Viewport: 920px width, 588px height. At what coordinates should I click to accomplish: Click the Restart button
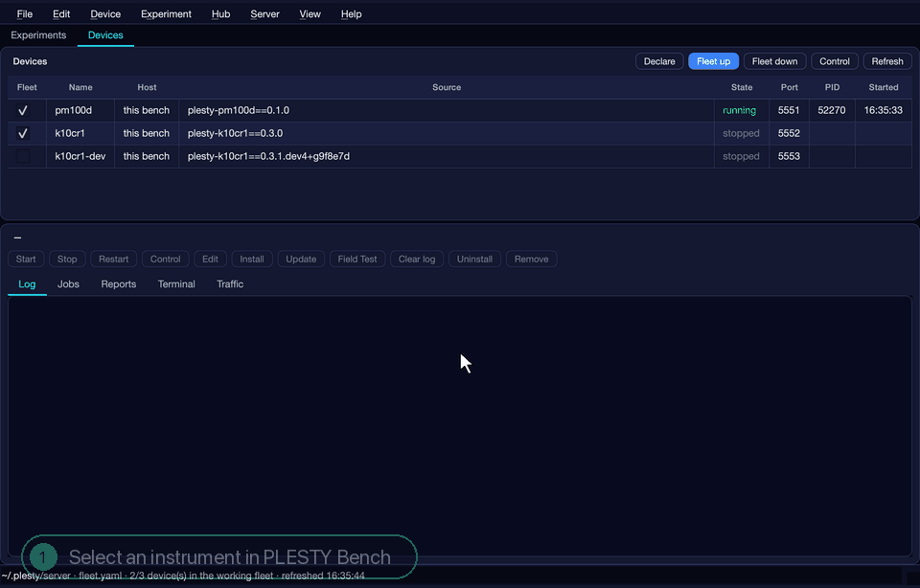click(x=113, y=260)
